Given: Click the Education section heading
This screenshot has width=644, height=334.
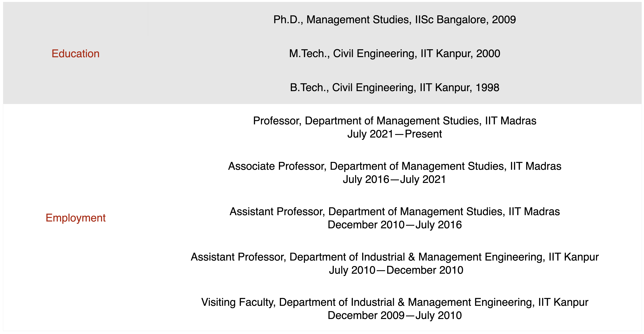Looking at the screenshot, I should (75, 54).
